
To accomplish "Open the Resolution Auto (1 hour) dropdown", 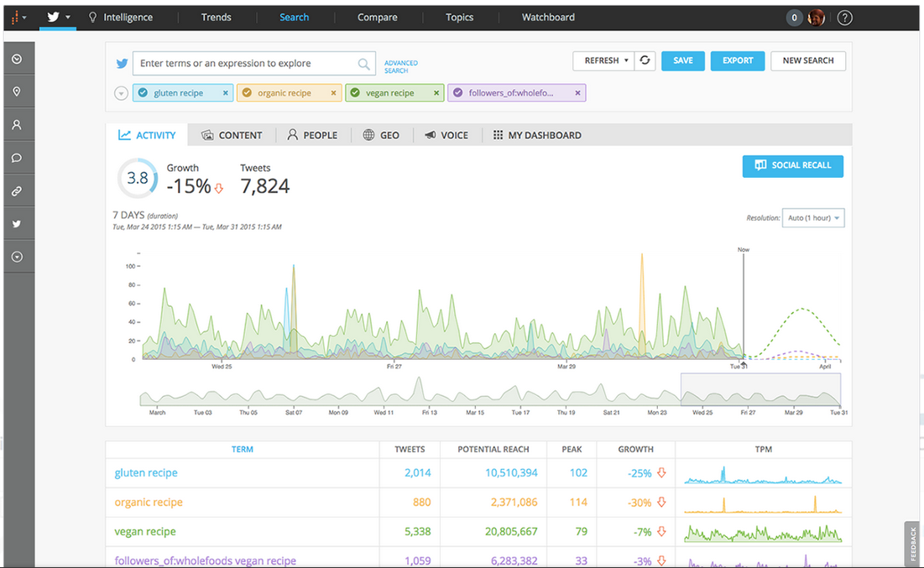I will (x=812, y=218).
